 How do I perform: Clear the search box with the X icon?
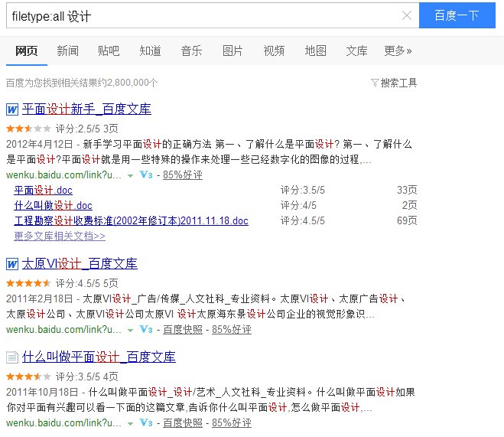pyautogui.click(x=407, y=15)
